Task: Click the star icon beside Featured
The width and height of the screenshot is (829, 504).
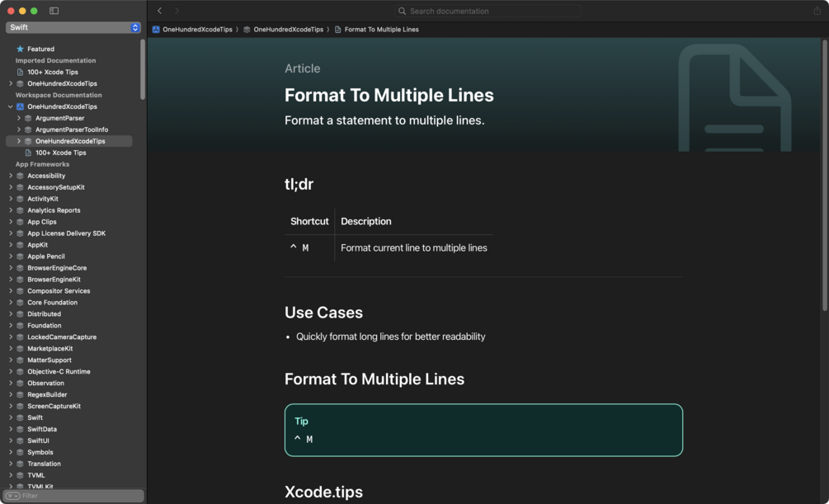Action: coord(21,49)
